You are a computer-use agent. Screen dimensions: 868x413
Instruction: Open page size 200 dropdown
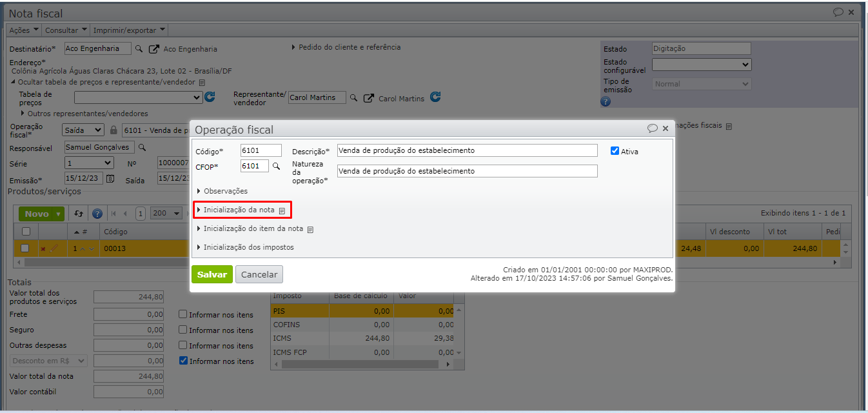(x=166, y=214)
